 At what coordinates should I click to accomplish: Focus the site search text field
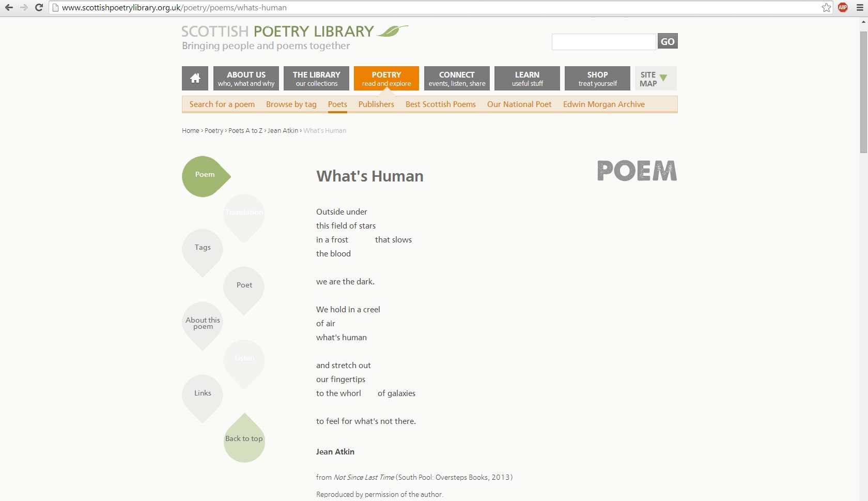(x=603, y=42)
